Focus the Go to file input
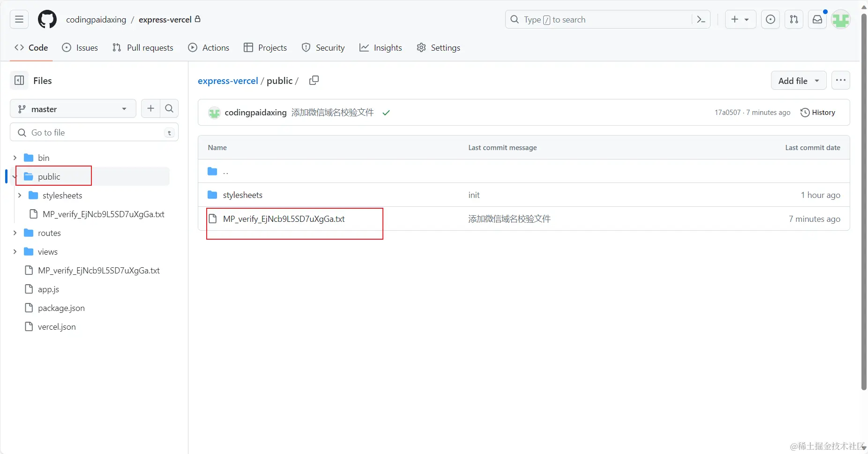This screenshot has height=454, width=868. point(94,132)
